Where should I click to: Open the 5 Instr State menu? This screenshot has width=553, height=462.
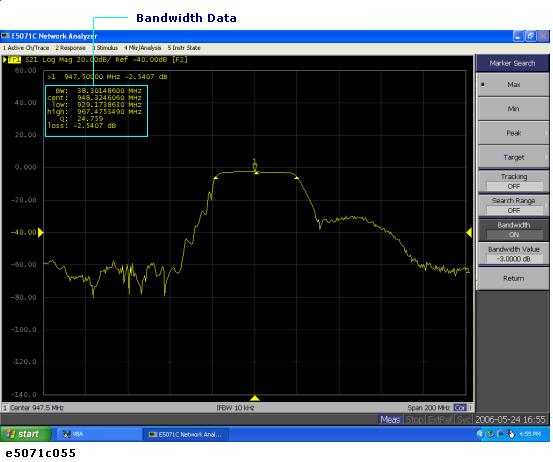tap(184, 48)
